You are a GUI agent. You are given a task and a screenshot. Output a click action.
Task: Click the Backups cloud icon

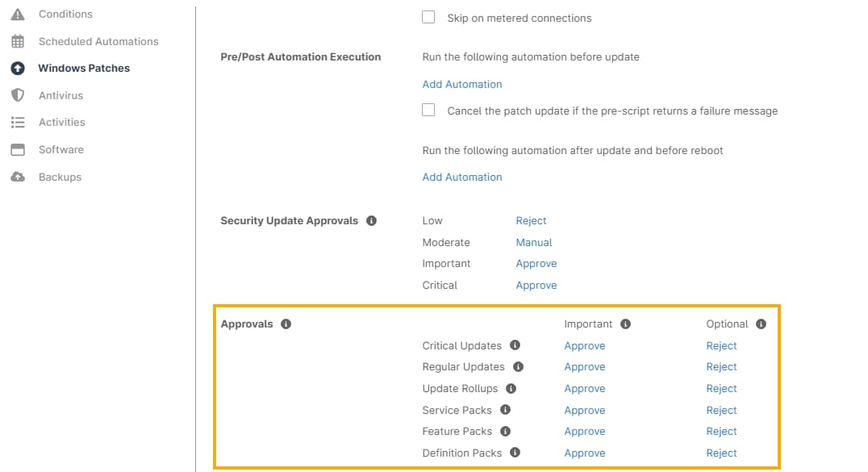point(18,177)
